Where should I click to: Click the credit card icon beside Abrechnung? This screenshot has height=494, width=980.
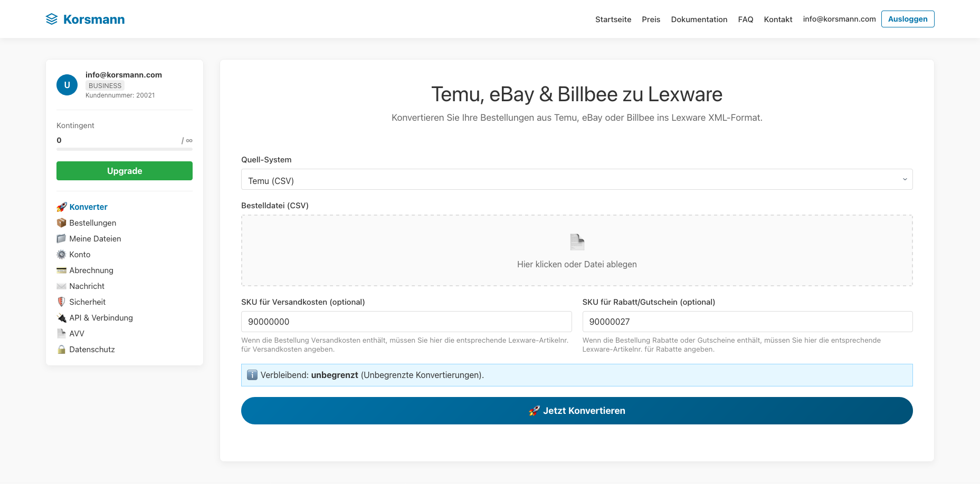click(x=62, y=270)
